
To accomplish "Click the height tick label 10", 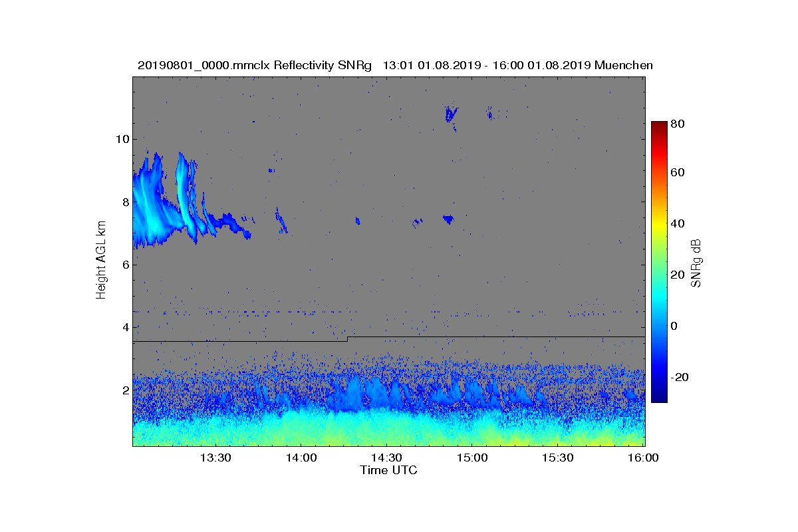I will point(122,139).
